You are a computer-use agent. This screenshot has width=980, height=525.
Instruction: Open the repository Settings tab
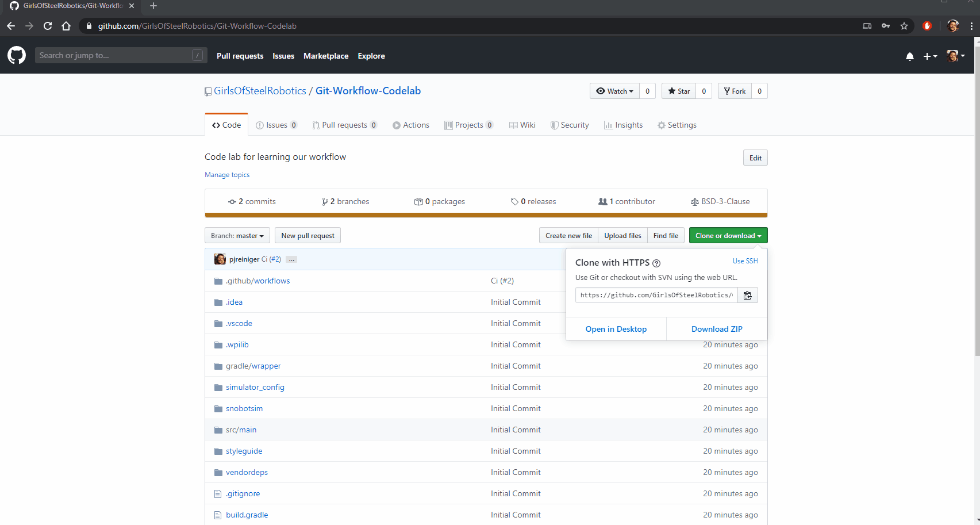pyautogui.click(x=677, y=125)
